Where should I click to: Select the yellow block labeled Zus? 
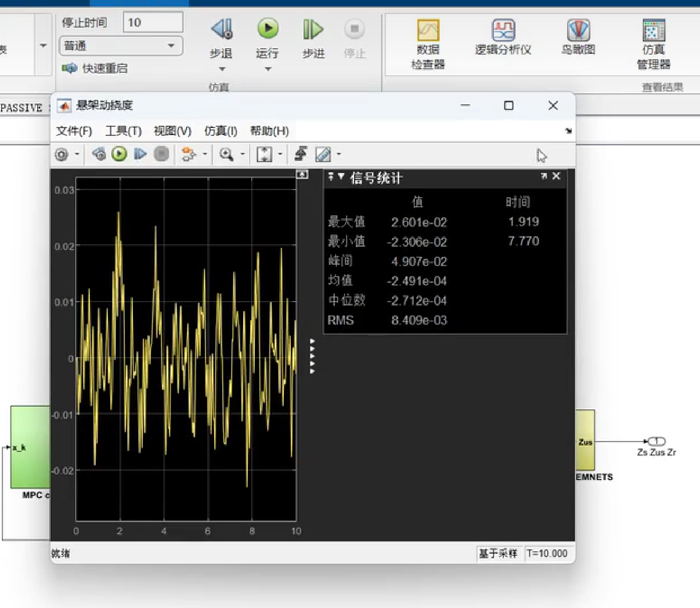[x=585, y=440]
